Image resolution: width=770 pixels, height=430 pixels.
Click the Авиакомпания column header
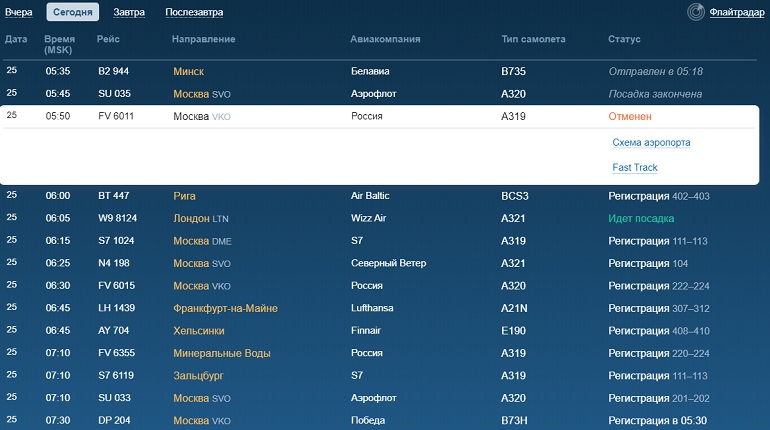[x=385, y=39]
